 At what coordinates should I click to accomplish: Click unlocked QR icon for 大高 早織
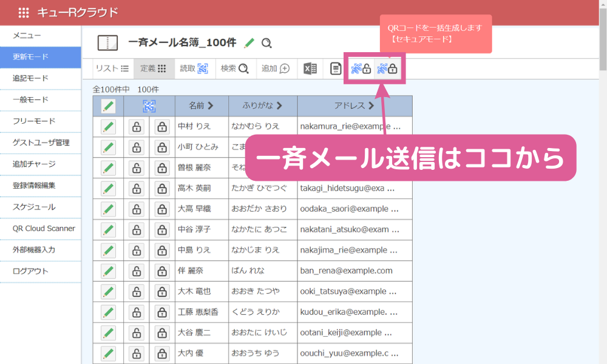coord(136,209)
